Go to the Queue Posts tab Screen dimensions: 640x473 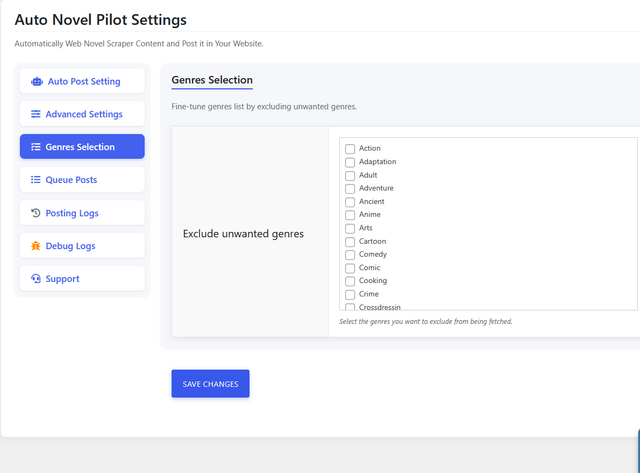pos(82,180)
